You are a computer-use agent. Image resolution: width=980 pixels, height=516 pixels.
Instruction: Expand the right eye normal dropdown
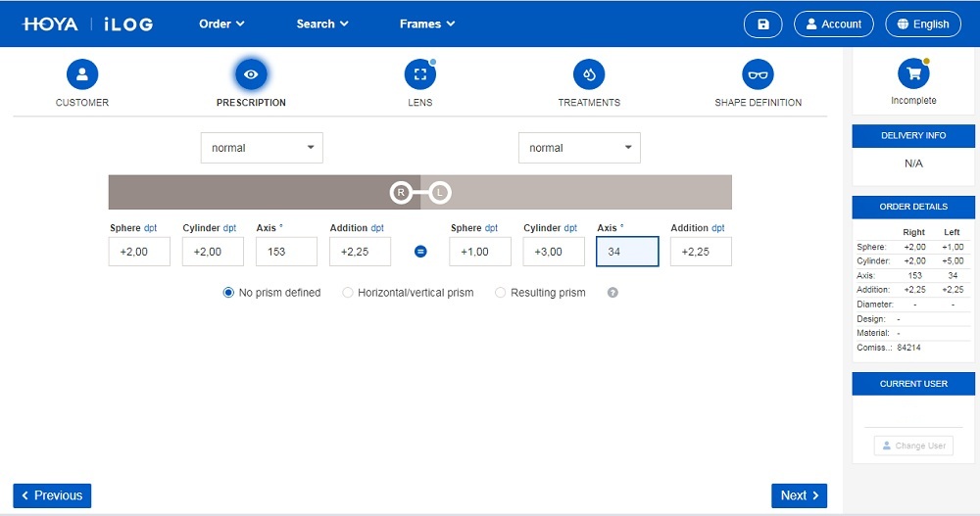point(262,148)
